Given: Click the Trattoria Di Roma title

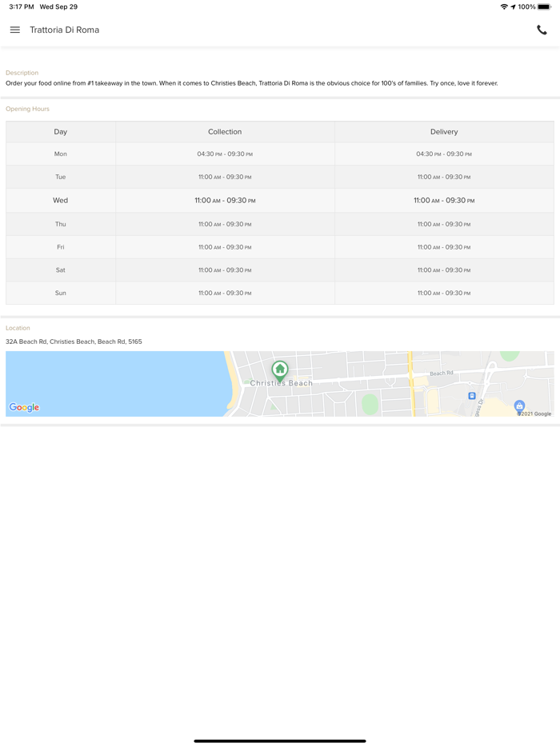Looking at the screenshot, I should (64, 30).
